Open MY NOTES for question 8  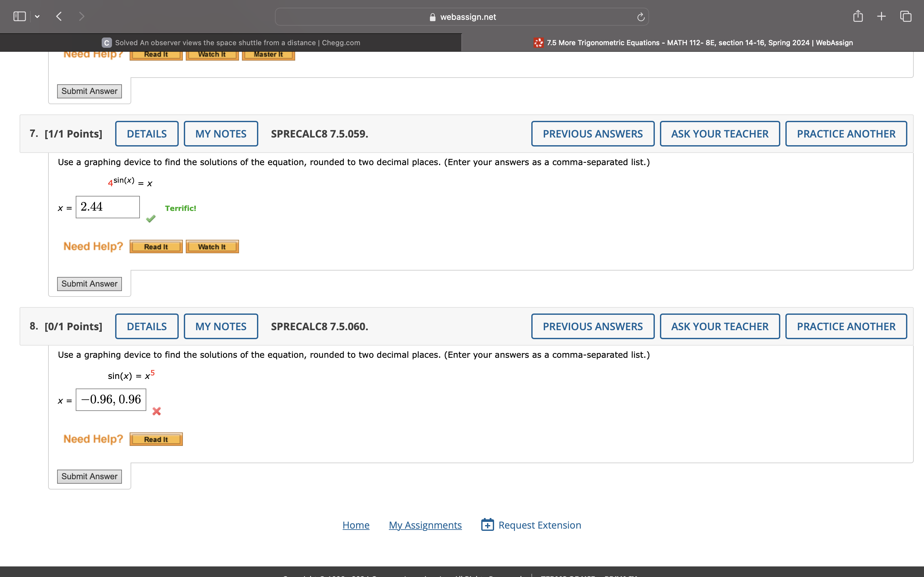coord(221,326)
